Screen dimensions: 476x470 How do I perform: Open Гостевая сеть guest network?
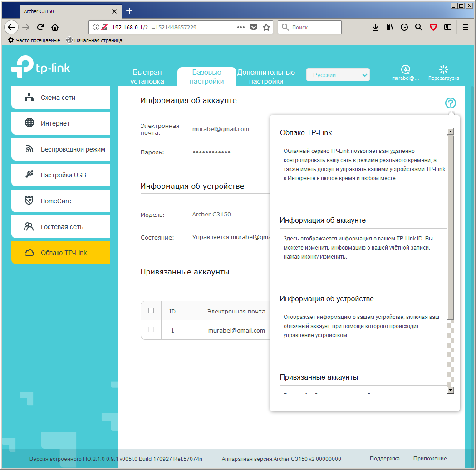pyautogui.click(x=61, y=227)
